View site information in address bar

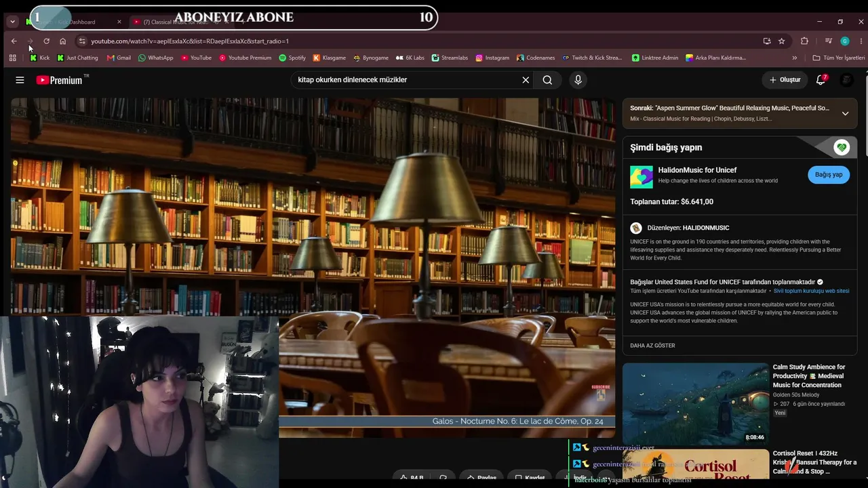coord(82,41)
